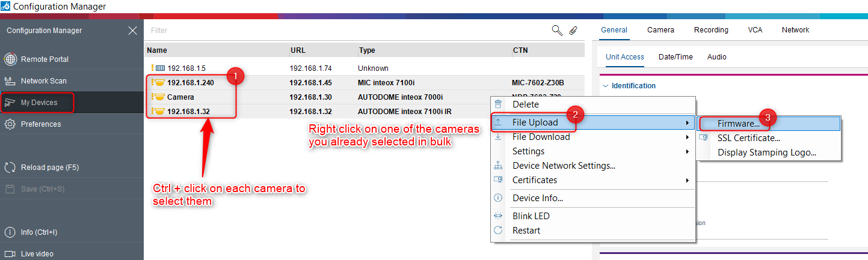The image size is (868, 260).
Task: Click the paperclip icon beside search
Action: [573, 30]
